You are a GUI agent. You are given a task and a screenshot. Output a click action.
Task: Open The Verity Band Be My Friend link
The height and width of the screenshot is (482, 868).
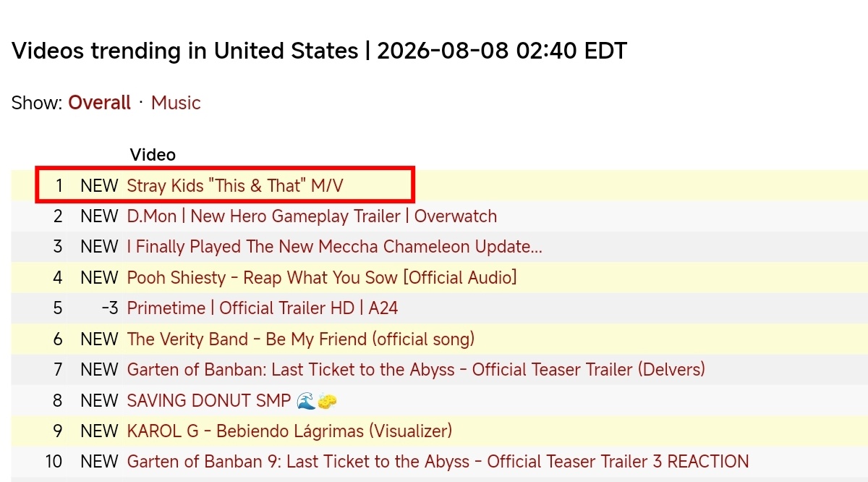coord(301,339)
